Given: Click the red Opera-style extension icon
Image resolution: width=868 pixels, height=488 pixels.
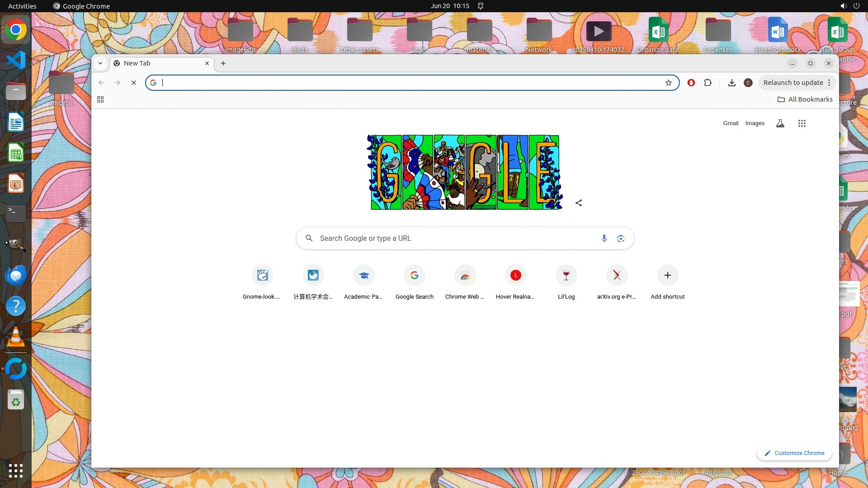Looking at the screenshot, I should click(691, 83).
